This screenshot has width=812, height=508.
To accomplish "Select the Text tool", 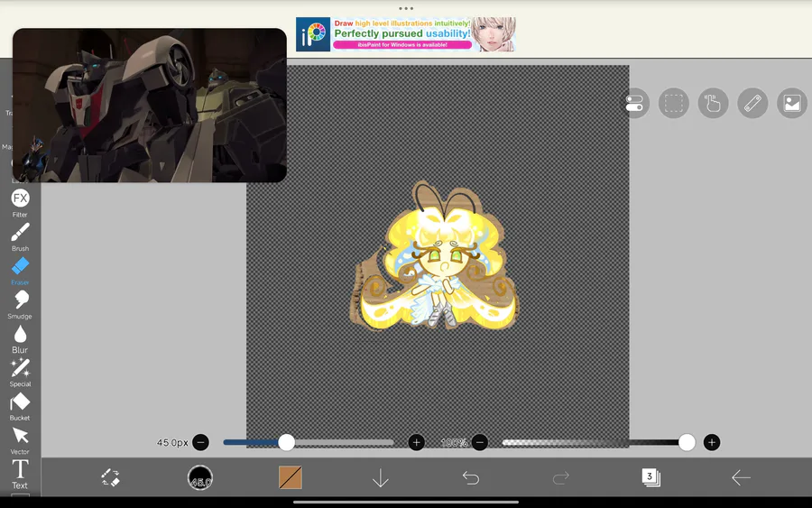I will coord(20,475).
